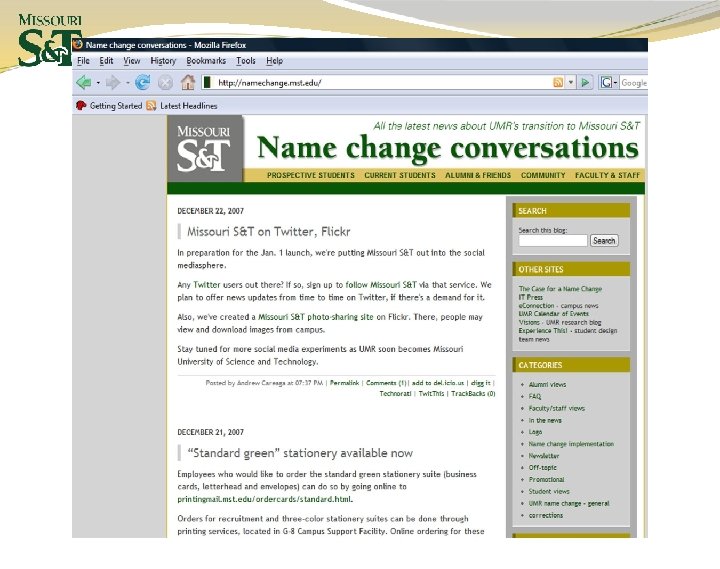Open the IT Press sidebar link
The width and height of the screenshot is (720, 569).
pyautogui.click(x=530, y=297)
